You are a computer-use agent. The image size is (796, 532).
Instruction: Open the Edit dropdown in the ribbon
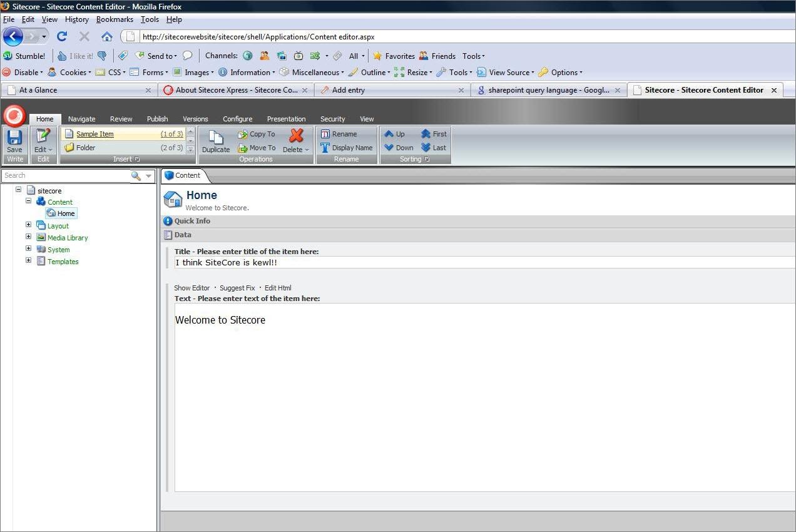click(43, 150)
